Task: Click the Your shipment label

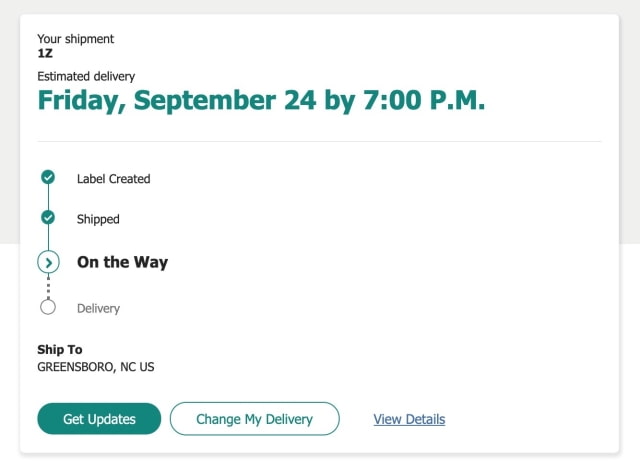Action: click(75, 39)
